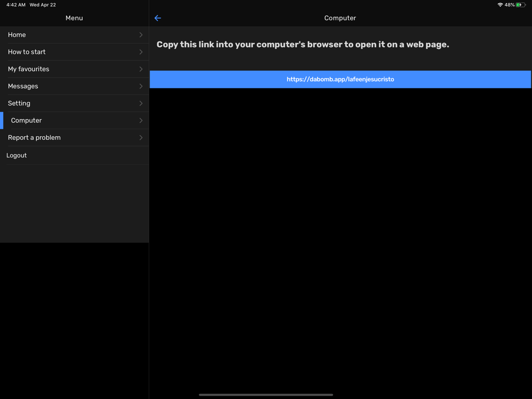This screenshot has height=399, width=532.
Task: Tap the battery charging icon
Action: [520, 5]
